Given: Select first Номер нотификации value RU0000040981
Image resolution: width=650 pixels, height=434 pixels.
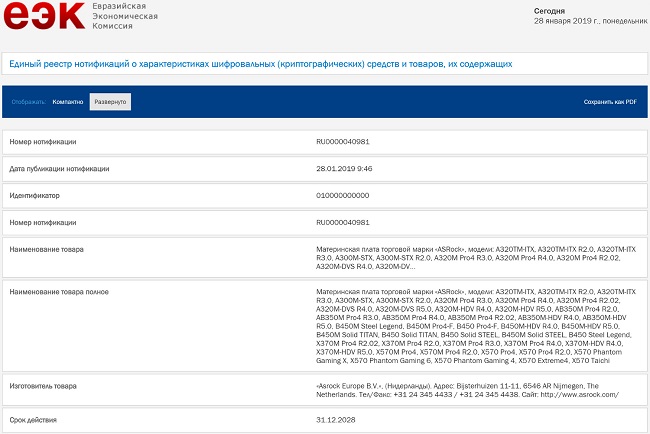Looking at the screenshot, I should 343,142.
